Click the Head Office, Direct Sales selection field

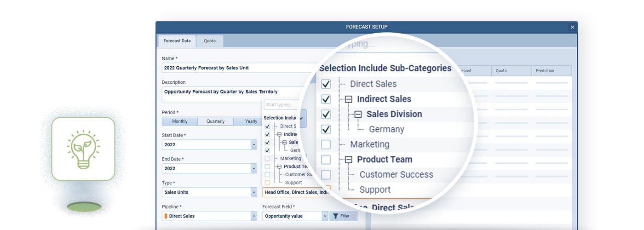pyautogui.click(x=297, y=192)
